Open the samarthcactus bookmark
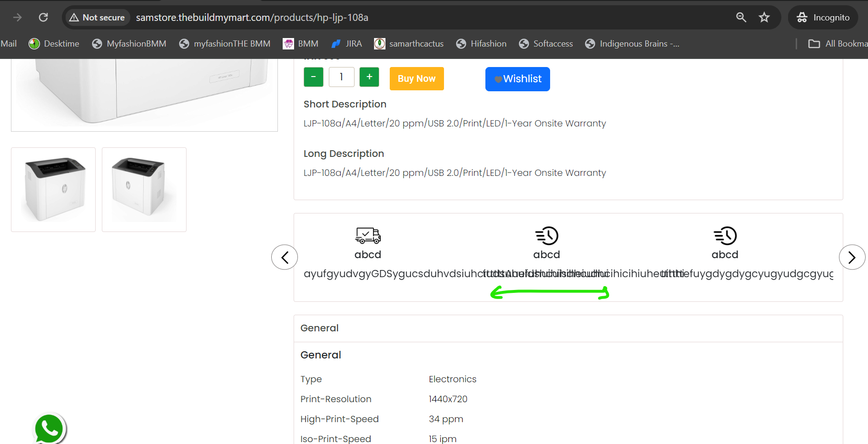The image size is (868, 444). [409, 44]
